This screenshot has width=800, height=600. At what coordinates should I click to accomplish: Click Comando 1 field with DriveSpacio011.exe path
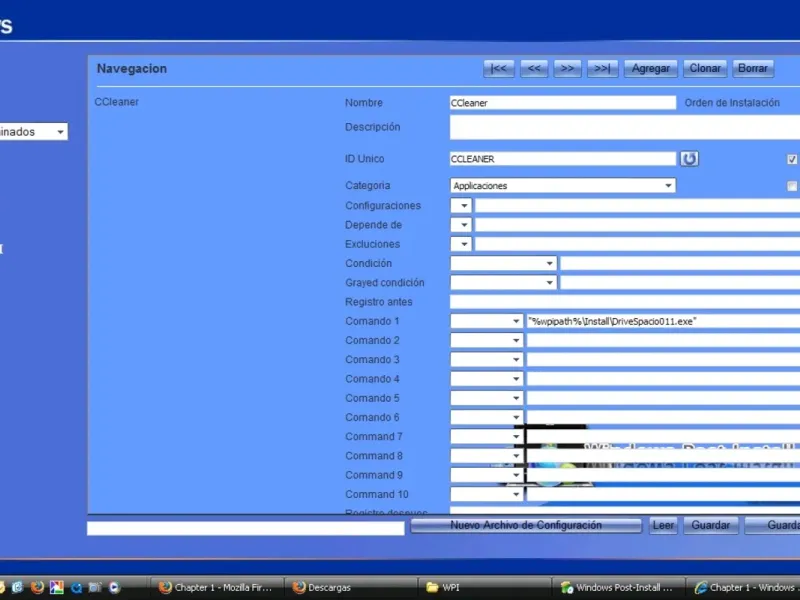click(663, 321)
